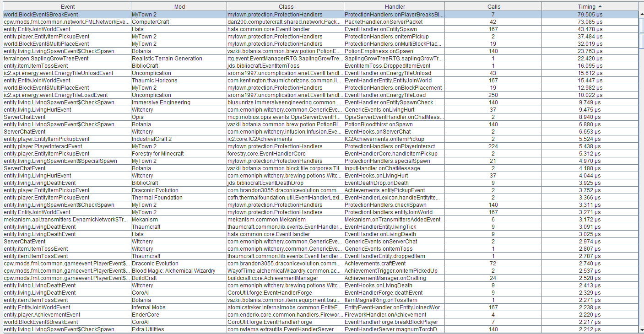Click the PacketHandler.onServerPacket handler cell
Image resolution: width=644 pixels, height=334 pixels.
point(394,22)
